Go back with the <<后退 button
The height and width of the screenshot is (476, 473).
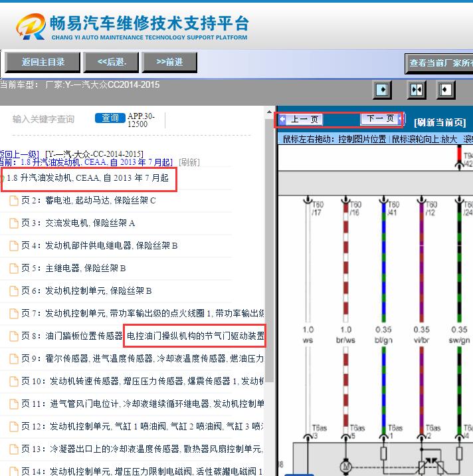(x=111, y=62)
